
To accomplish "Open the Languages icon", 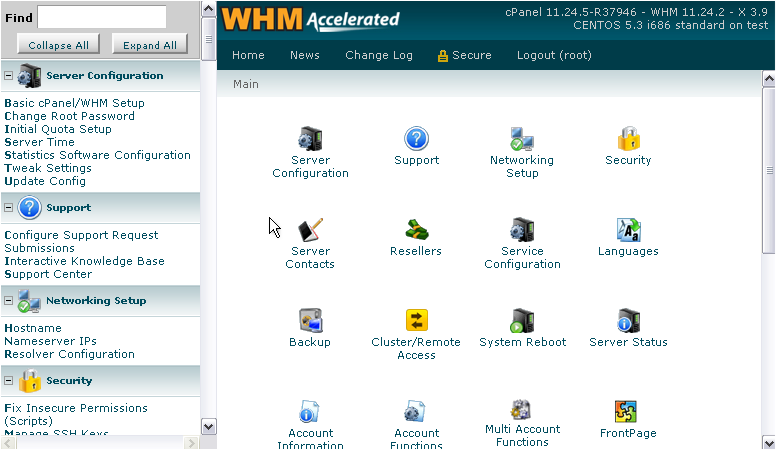I will (628, 230).
